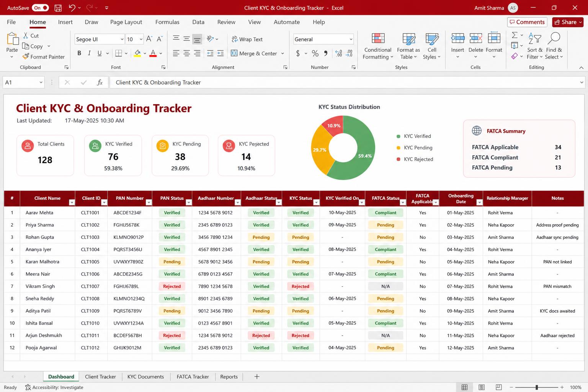Open the General number format dropdown
The height and width of the screenshot is (392, 588).
[351, 39]
